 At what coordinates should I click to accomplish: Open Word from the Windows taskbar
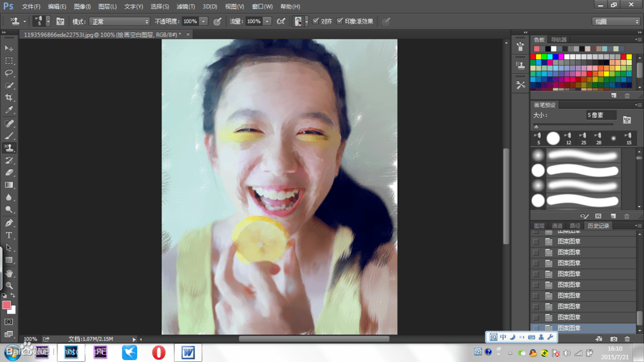[x=187, y=352]
